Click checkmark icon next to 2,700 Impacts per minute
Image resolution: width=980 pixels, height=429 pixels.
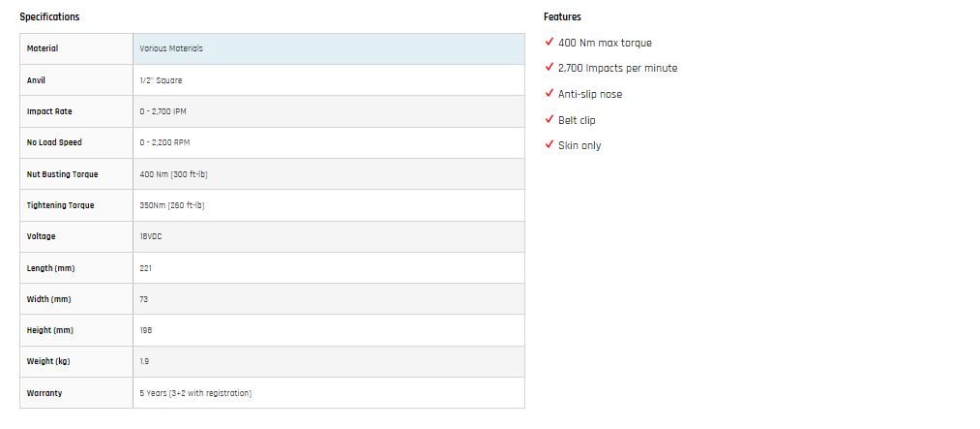[x=549, y=67]
